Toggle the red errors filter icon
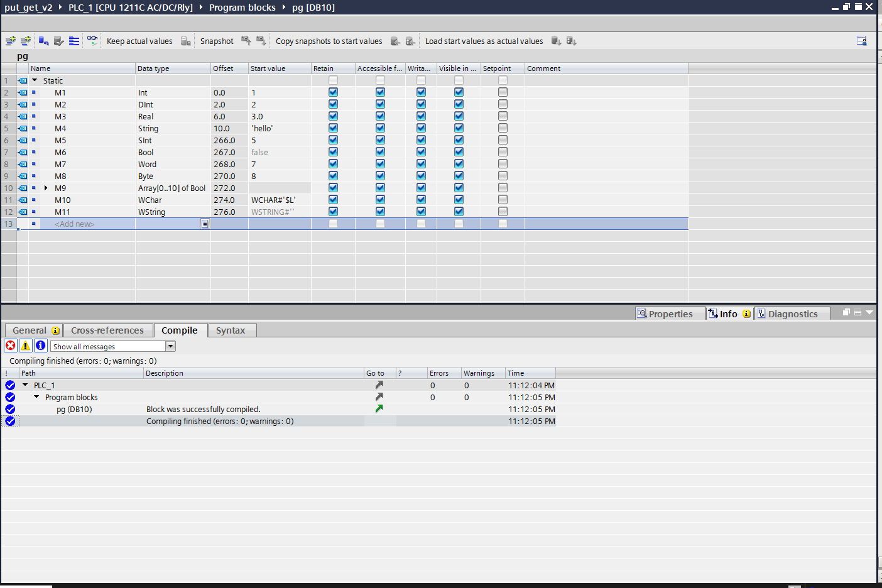The width and height of the screenshot is (882, 588). pyautogui.click(x=11, y=346)
